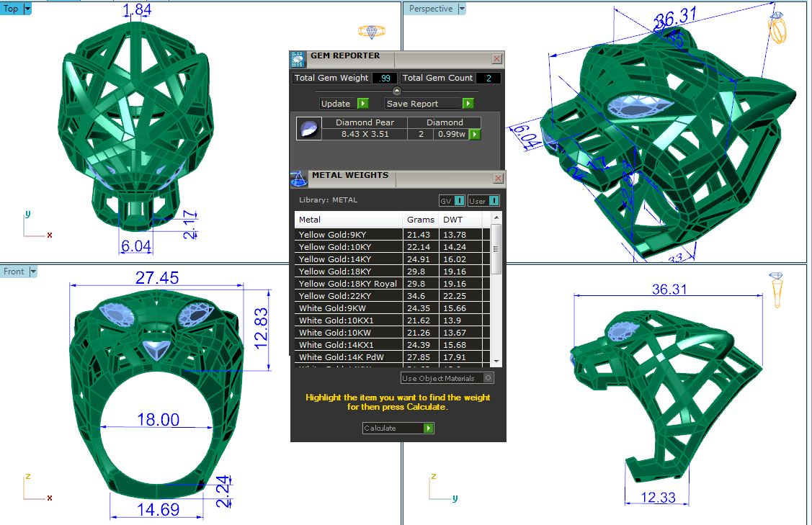This screenshot has width=812, height=525.
Task: Click the Calculate button
Action: point(398,428)
